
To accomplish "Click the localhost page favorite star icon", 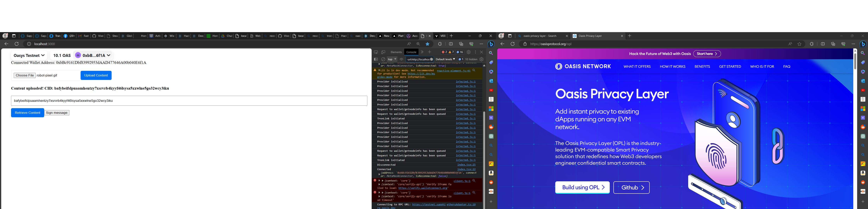I will 427,44.
